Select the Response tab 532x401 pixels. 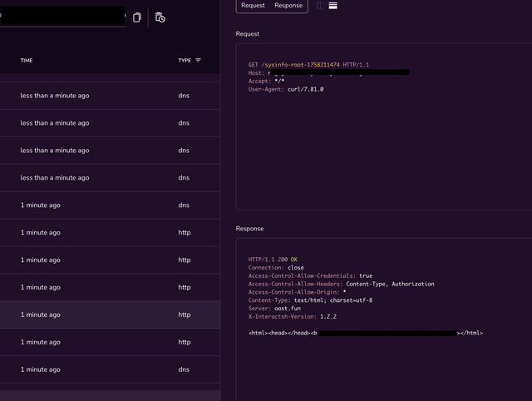point(288,6)
